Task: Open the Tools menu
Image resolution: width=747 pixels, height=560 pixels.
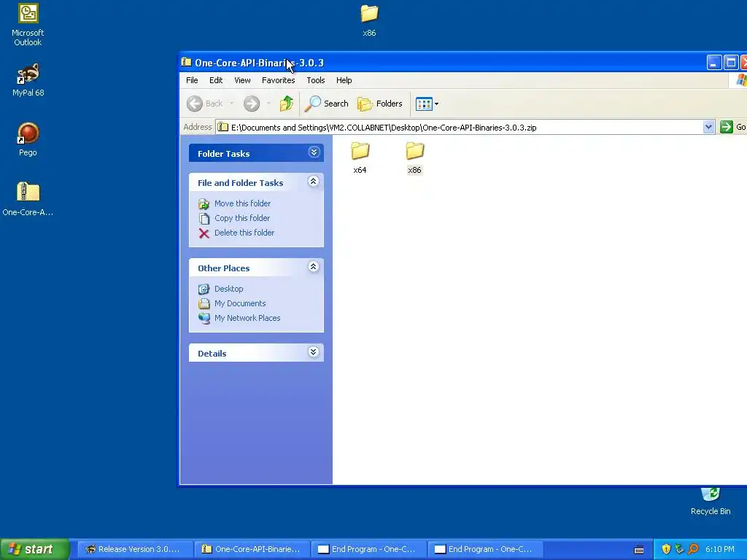Action: [x=315, y=80]
